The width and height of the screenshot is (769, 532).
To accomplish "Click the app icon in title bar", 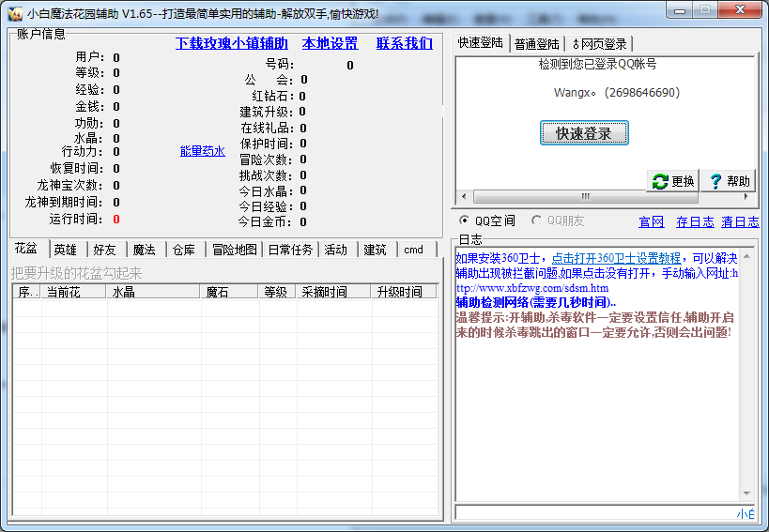I will click(x=14, y=13).
